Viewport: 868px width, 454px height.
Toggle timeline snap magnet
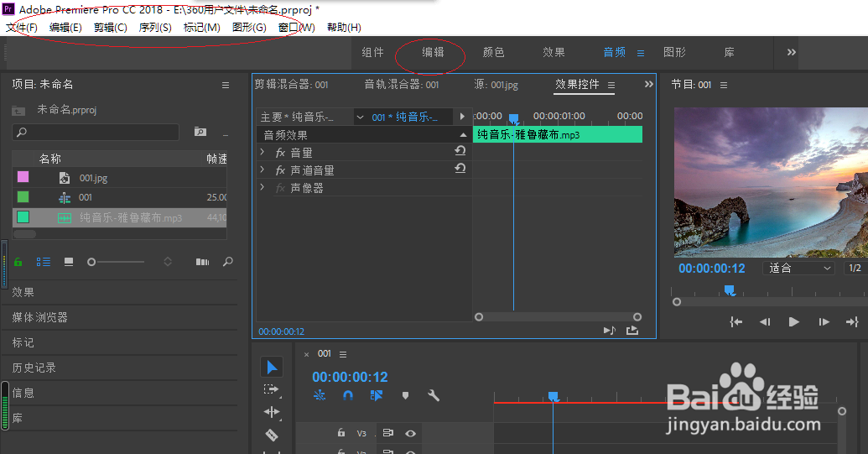click(348, 395)
